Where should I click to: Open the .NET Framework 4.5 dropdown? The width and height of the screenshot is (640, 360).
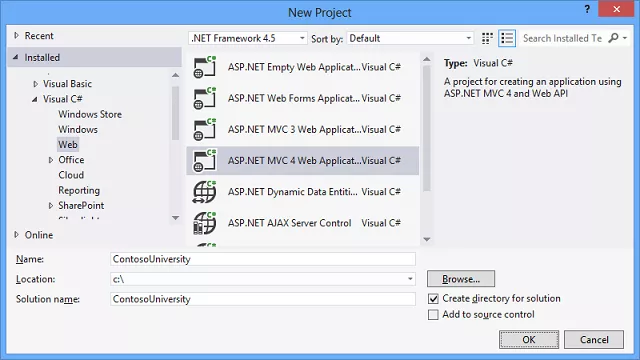(247, 38)
